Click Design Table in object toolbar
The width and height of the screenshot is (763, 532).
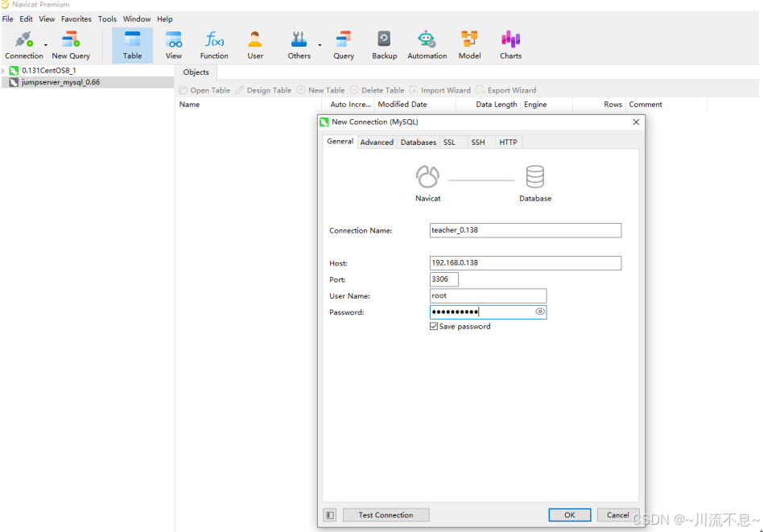click(x=263, y=90)
